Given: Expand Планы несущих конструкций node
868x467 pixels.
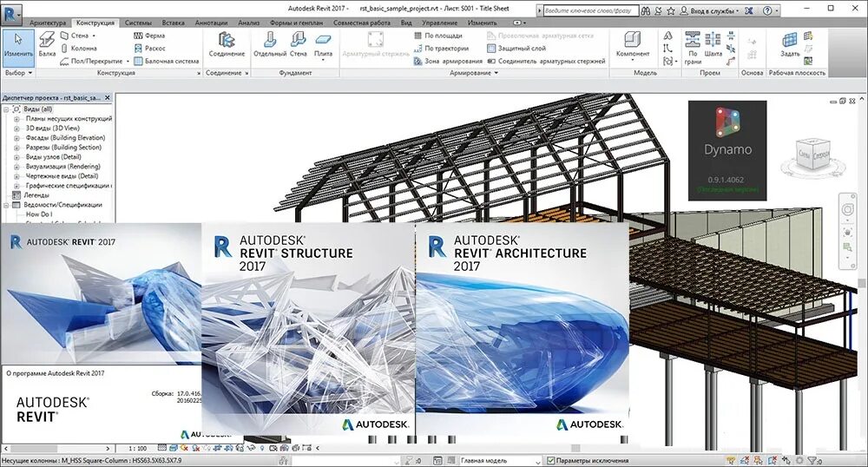Looking at the screenshot, I should 16,119.
